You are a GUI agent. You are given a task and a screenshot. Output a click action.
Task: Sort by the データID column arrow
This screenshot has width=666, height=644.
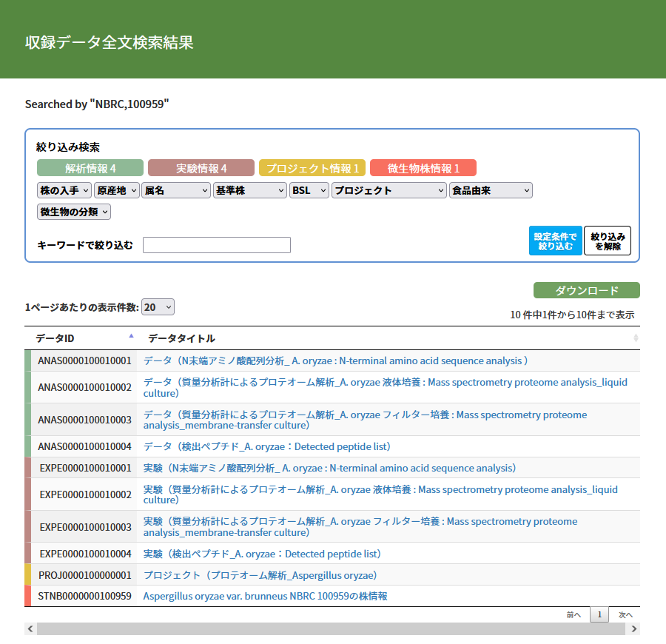tap(131, 337)
